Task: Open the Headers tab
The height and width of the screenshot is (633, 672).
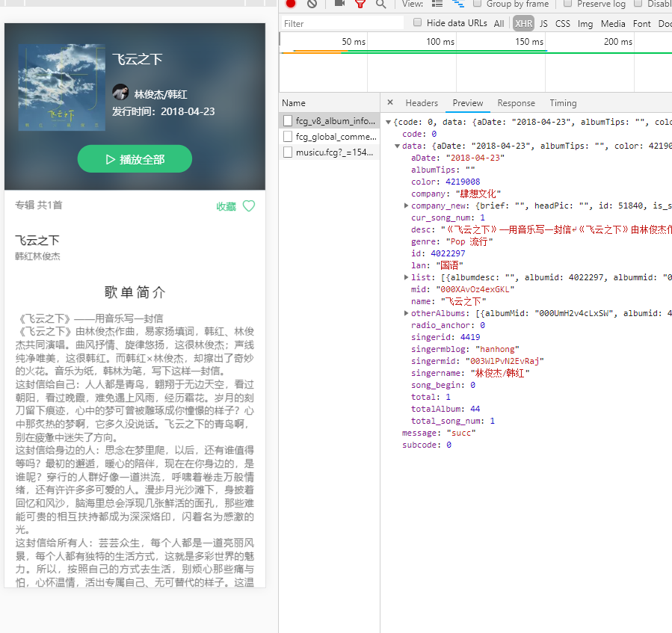Action: [422, 103]
